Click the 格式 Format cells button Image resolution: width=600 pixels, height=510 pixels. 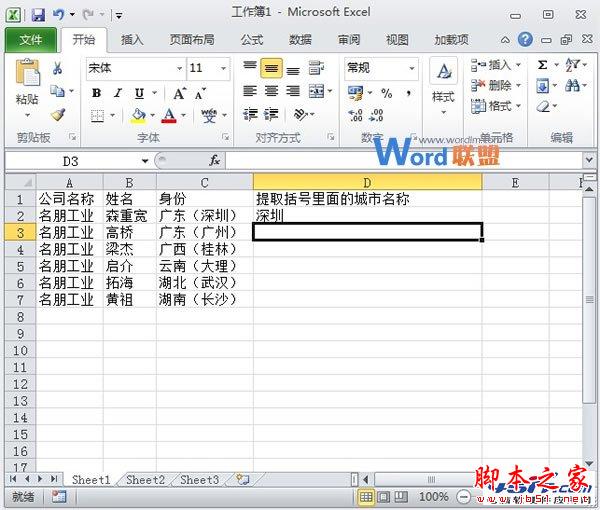tap(496, 106)
